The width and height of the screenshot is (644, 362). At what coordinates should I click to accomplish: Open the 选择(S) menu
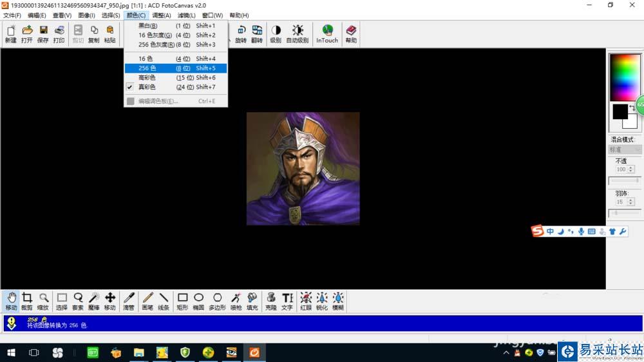coord(111,15)
